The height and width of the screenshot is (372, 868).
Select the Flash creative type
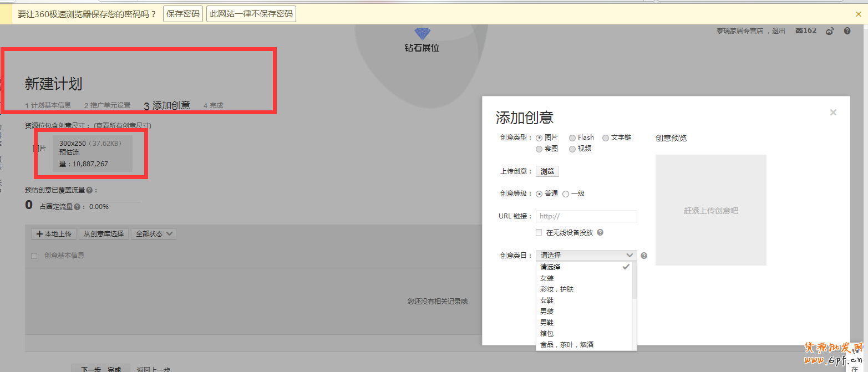point(572,137)
